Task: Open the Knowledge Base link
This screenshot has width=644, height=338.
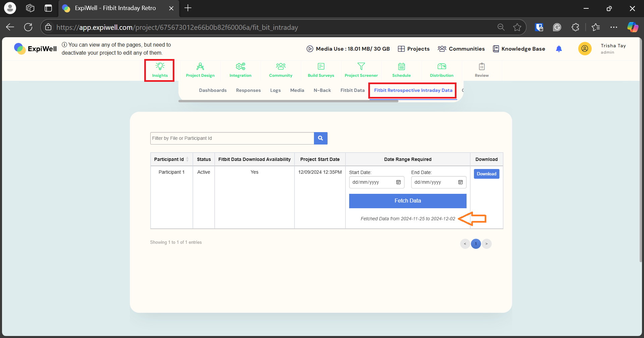Action: click(519, 49)
